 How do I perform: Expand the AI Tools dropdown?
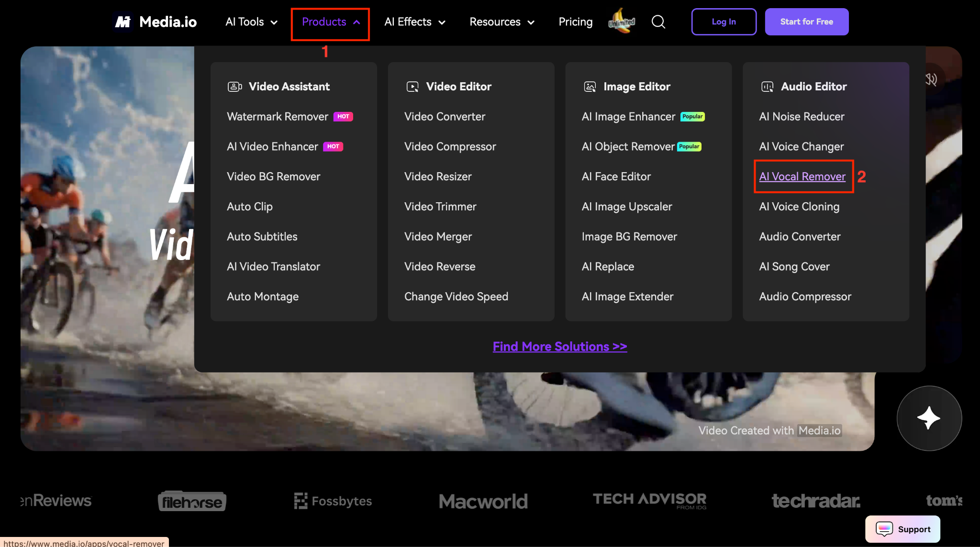[250, 22]
